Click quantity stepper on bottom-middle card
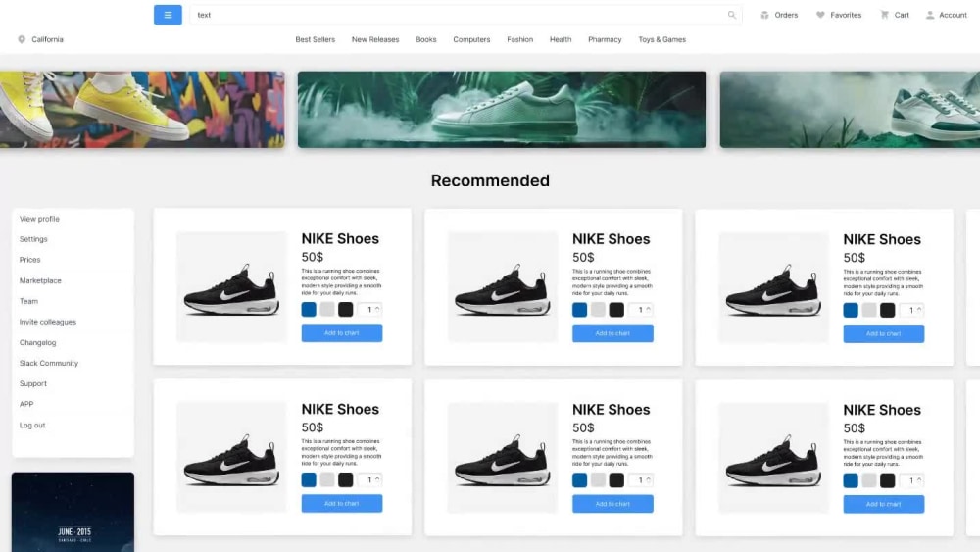 641,480
